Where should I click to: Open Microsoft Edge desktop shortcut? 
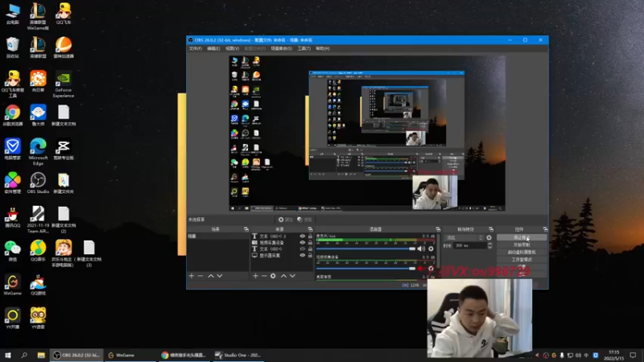click(38, 152)
